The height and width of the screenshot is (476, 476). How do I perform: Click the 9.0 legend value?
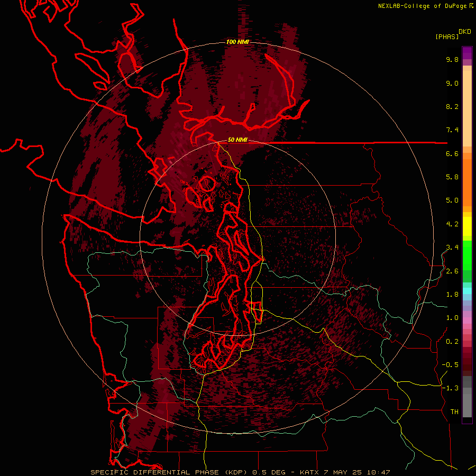click(452, 83)
